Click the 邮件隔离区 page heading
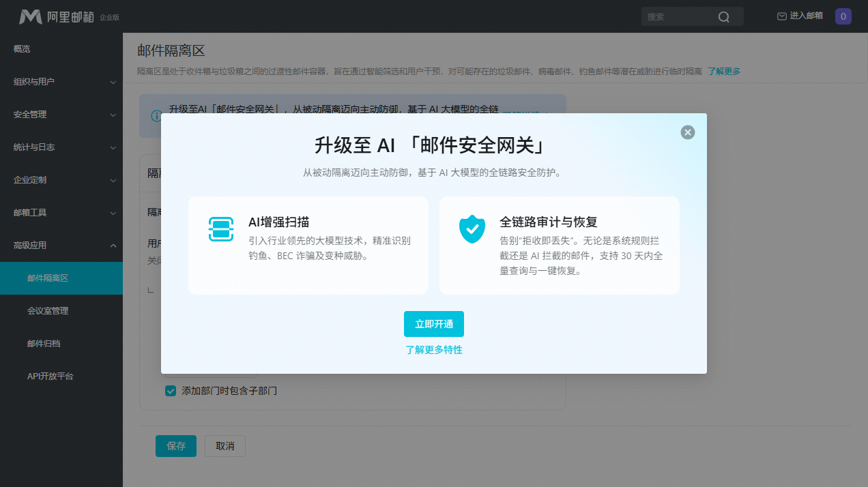 (x=171, y=51)
